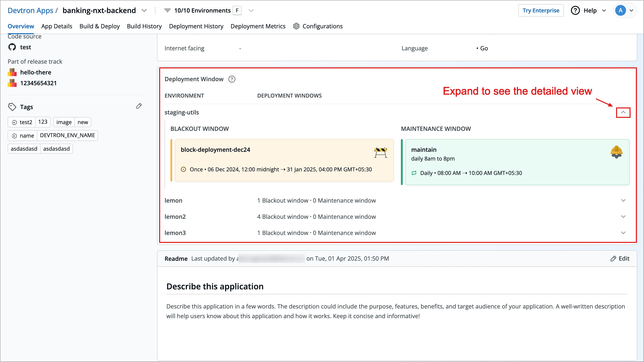Open the test code source link
This screenshot has height=362, width=644.
click(25, 47)
